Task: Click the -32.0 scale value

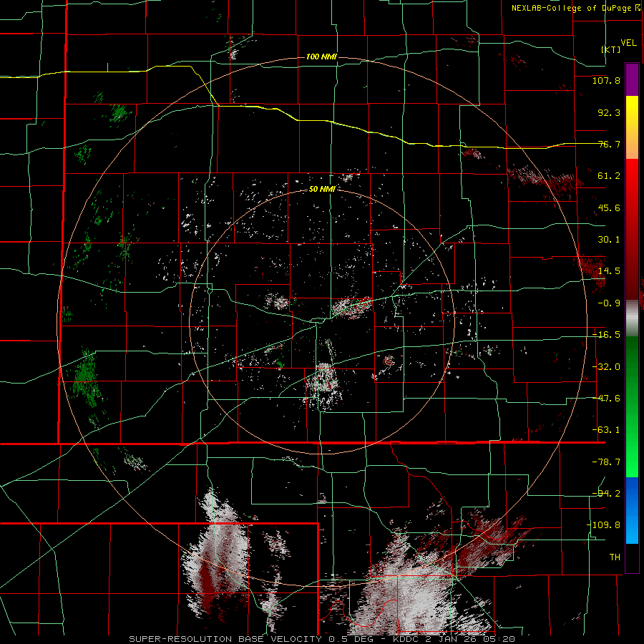Action: tap(606, 367)
